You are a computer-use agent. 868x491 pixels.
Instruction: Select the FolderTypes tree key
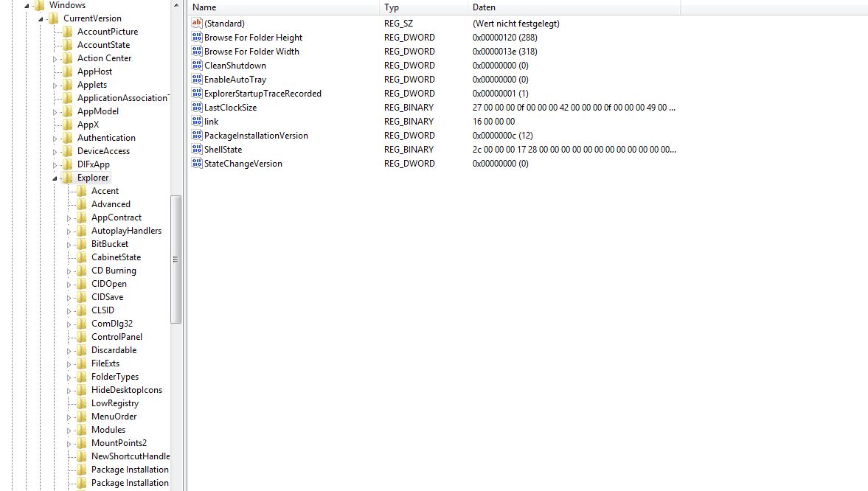115,377
